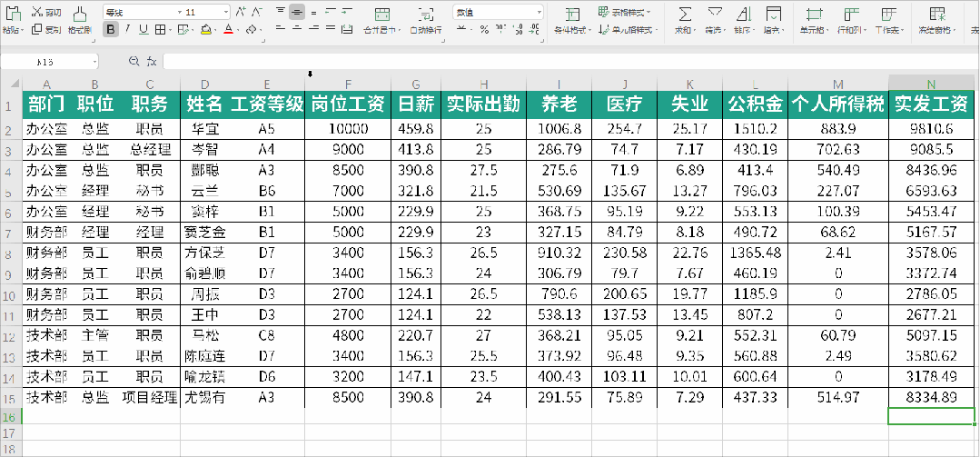Click the magnifier icon beside fx

pyautogui.click(x=134, y=61)
